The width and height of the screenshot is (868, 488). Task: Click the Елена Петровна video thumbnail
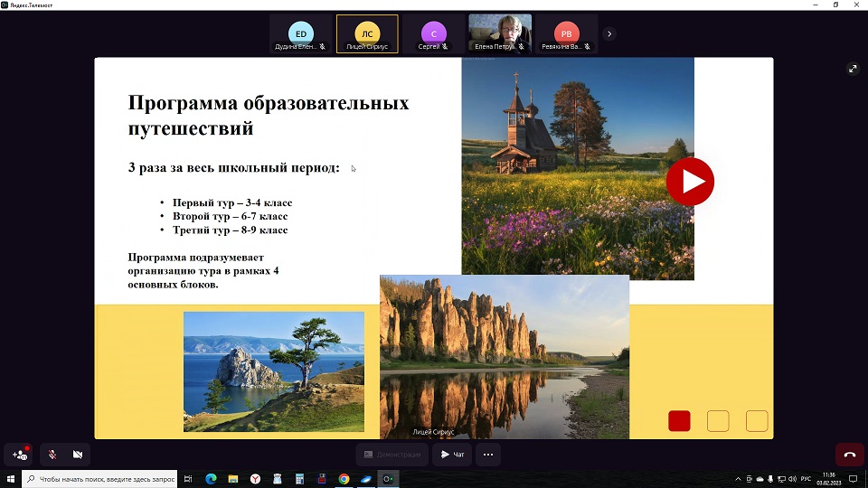tap(499, 34)
